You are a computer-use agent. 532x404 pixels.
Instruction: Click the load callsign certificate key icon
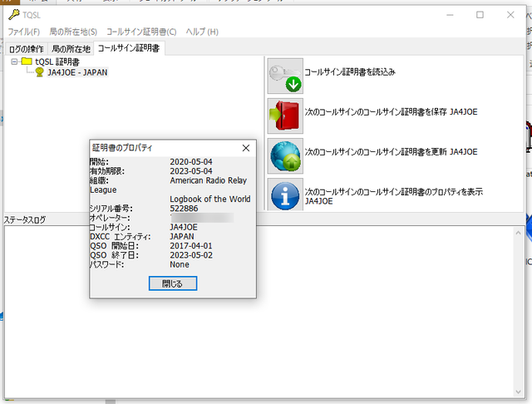285,76
